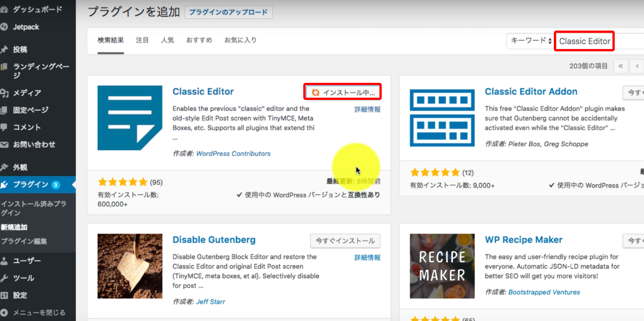The image size is (644, 321).
Task: Go to first page of results
Action: (x=621, y=66)
